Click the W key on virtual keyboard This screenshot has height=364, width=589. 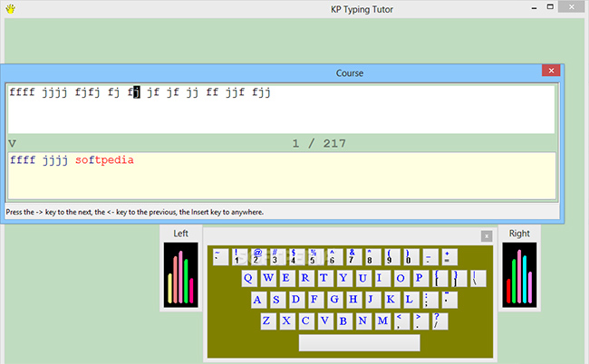pyautogui.click(x=268, y=279)
